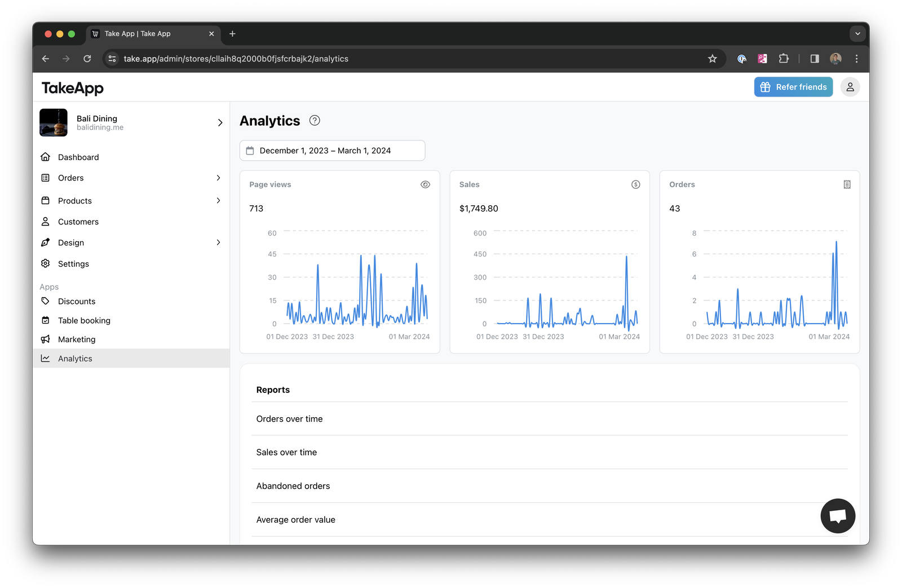Click the user account profile icon
The height and width of the screenshot is (588, 902).
[850, 87]
